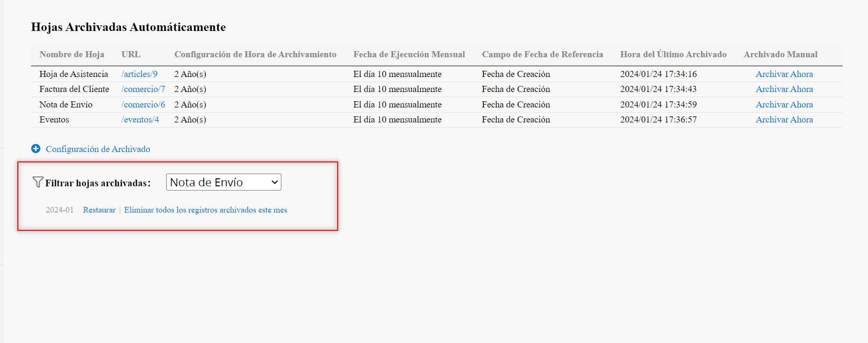The height and width of the screenshot is (343, 868).
Task: Click the blue plus icon for Configuración de Archivado
Action: coord(36,149)
